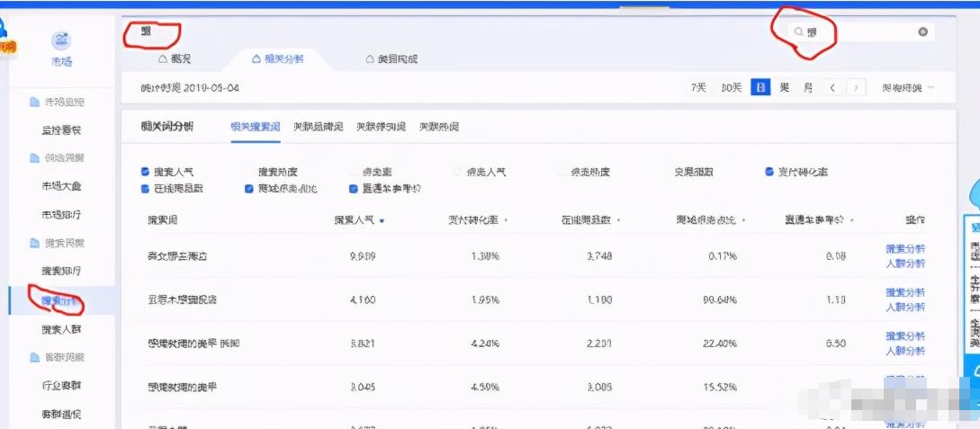Switch to the 类目构成 tab
This screenshot has height=429, width=980.
pyautogui.click(x=391, y=59)
